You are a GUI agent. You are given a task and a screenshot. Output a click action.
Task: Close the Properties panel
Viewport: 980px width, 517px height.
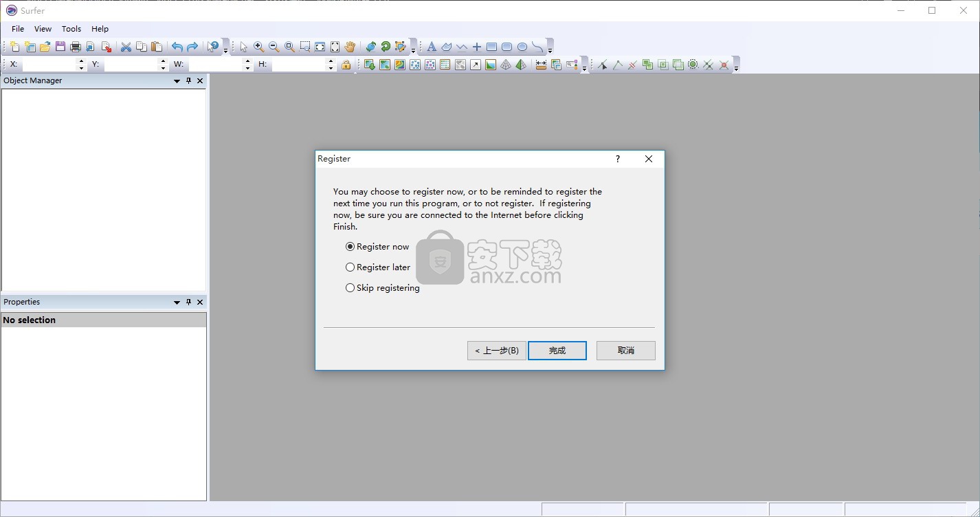(201, 302)
